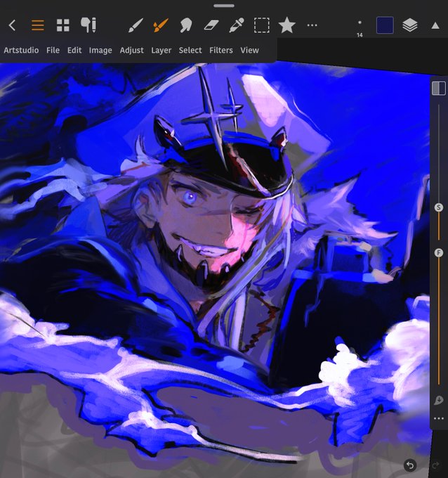The width and height of the screenshot is (448, 478).
Task: Collapse the toolbar with the up triangle
Action: pos(435,25)
